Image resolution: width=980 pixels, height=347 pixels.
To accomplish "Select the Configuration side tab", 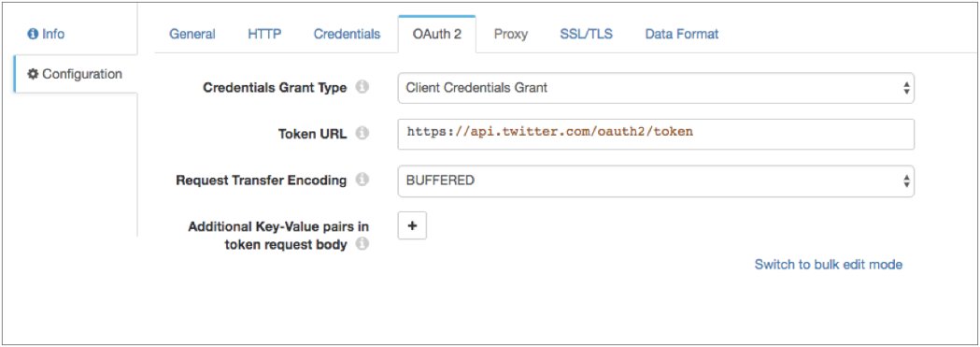I will pyautogui.click(x=75, y=74).
